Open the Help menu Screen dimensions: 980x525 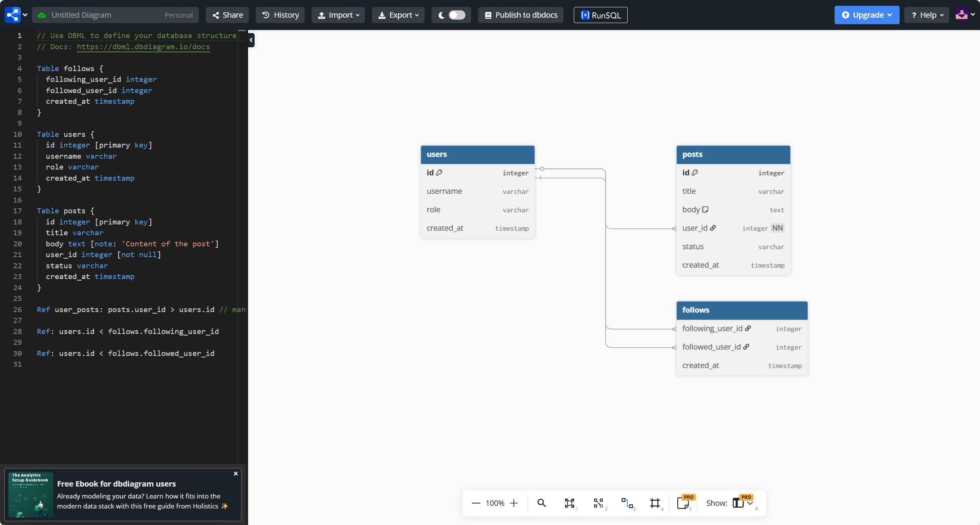point(927,15)
